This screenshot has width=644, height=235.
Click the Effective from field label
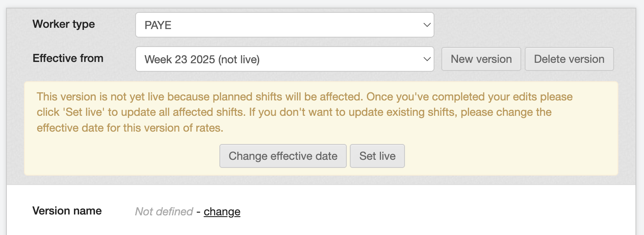(x=68, y=58)
